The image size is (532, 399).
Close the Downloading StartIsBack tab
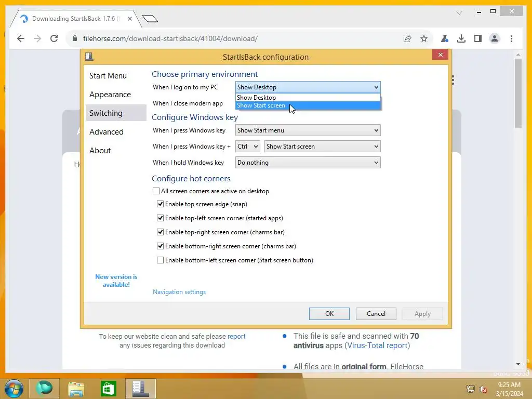click(129, 19)
